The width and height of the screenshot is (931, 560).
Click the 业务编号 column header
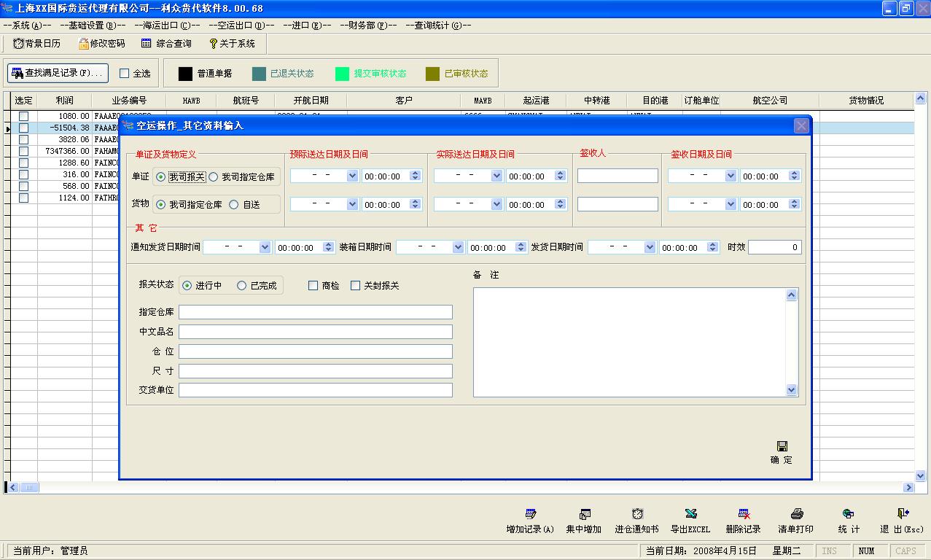(129, 101)
